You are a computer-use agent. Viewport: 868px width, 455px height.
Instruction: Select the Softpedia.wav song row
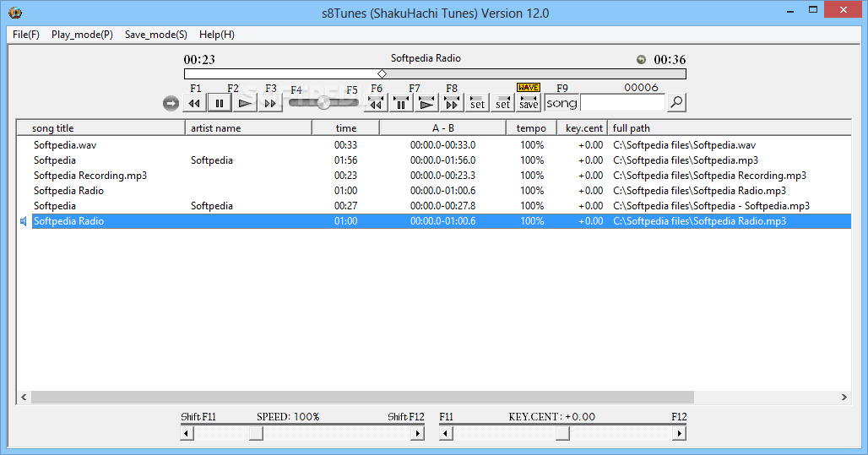tap(442, 145)
